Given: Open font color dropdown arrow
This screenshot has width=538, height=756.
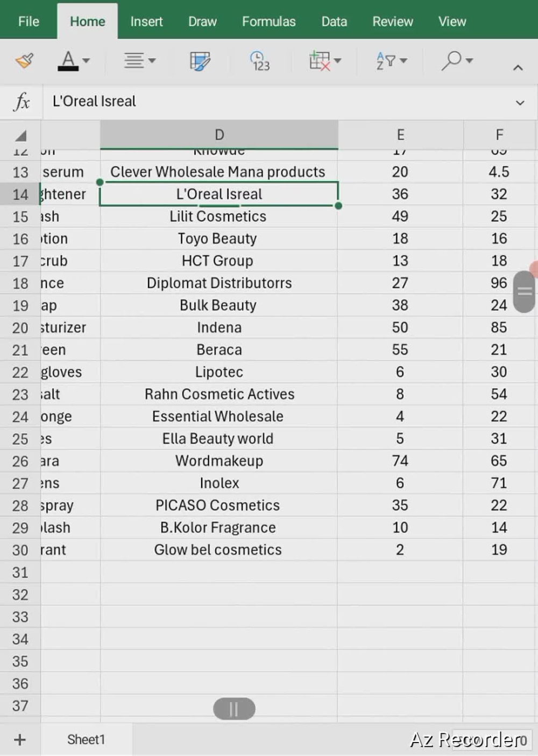Looking at the screenshot, I should coord(86,61).
